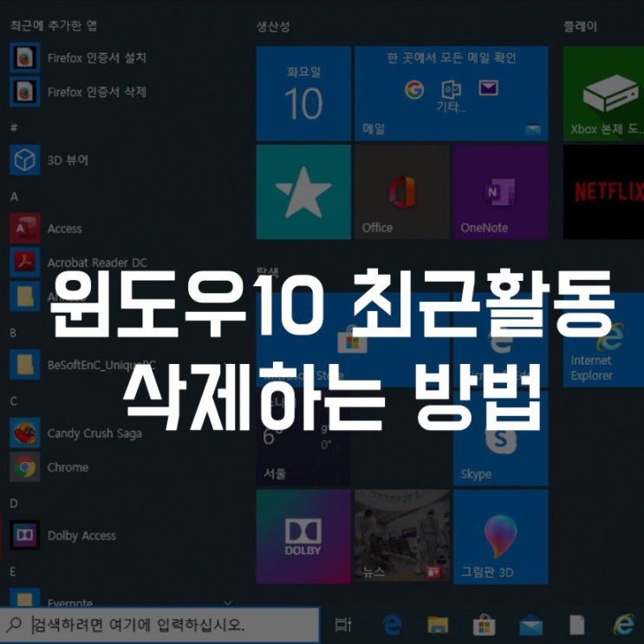Click the 'E' letter header

(13, 571)
